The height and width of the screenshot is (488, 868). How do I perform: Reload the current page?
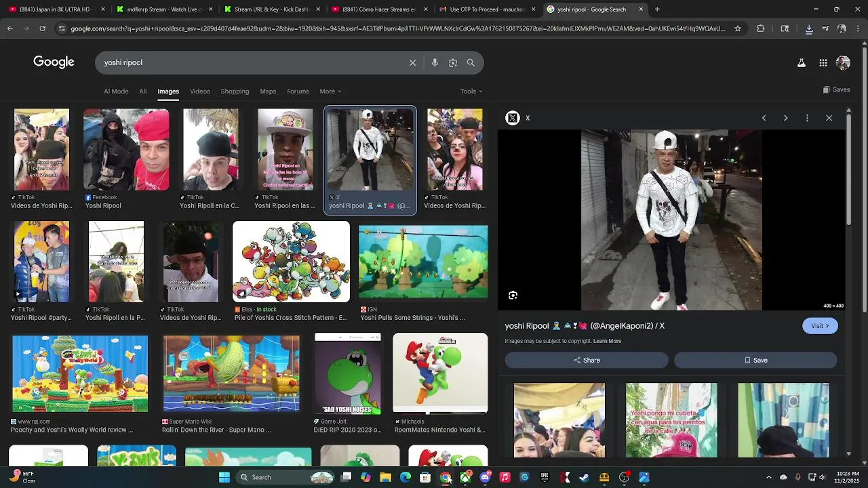[x=42, y=28]
